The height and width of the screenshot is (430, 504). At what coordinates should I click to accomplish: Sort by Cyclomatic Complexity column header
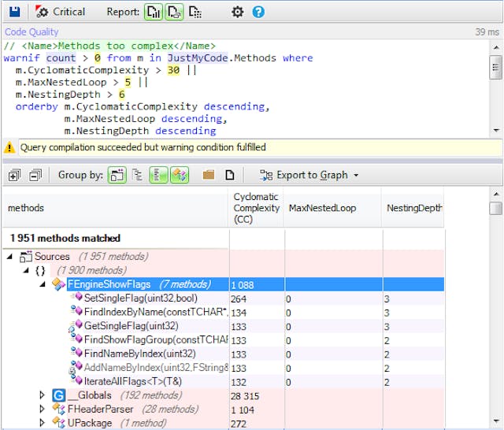click(x=256, y=208)
